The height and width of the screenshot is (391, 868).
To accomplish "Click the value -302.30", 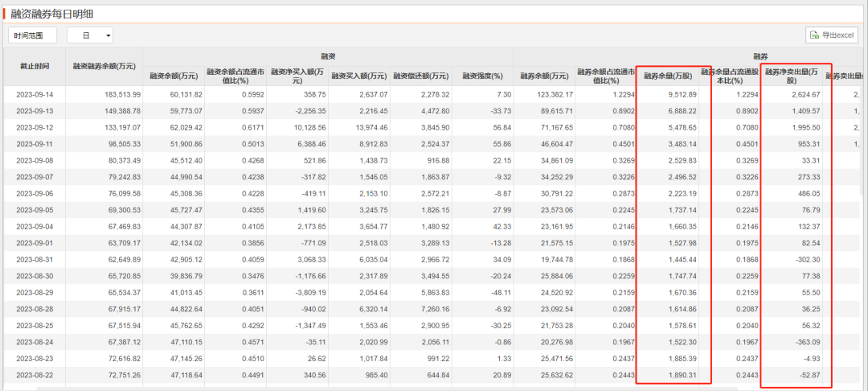I will coord(809,260).
